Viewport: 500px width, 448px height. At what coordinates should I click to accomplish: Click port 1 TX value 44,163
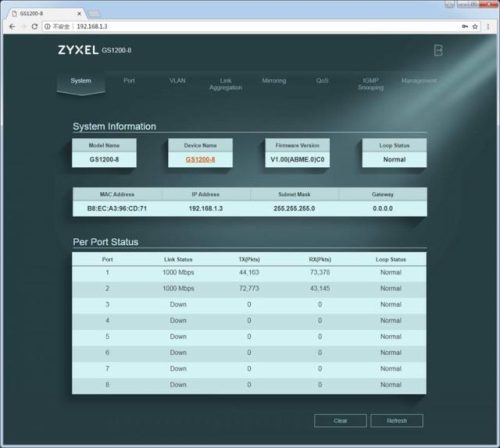[249, 272]
